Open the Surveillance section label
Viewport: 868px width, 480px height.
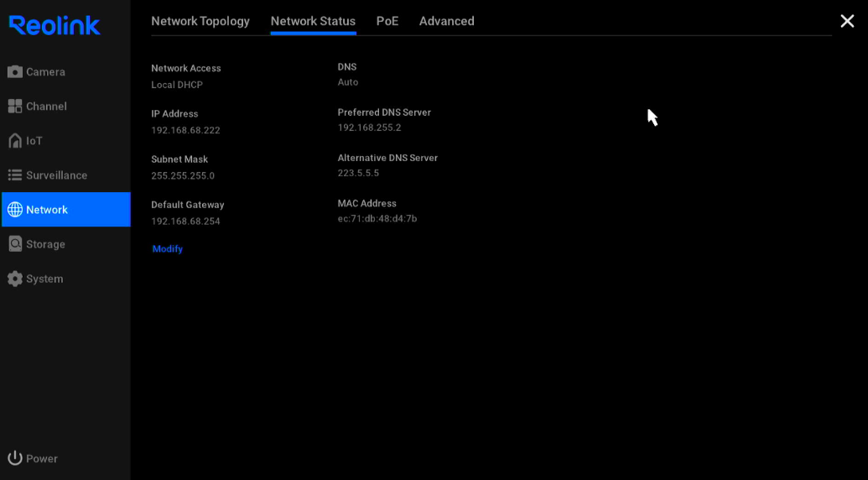click(56, 175)
